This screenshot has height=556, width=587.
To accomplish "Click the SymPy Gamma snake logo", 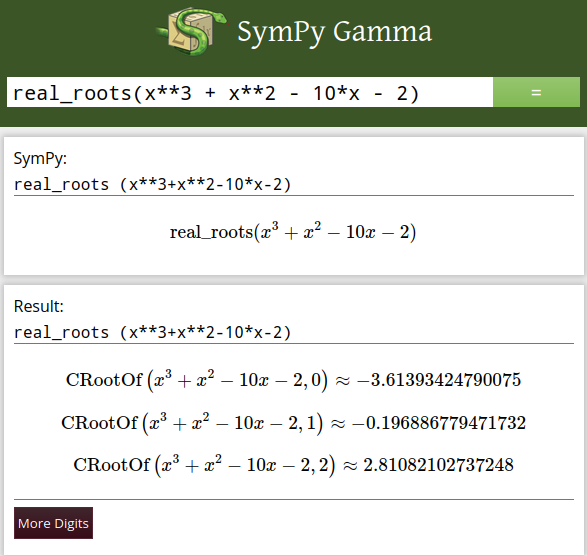I will tap(192, 32).
